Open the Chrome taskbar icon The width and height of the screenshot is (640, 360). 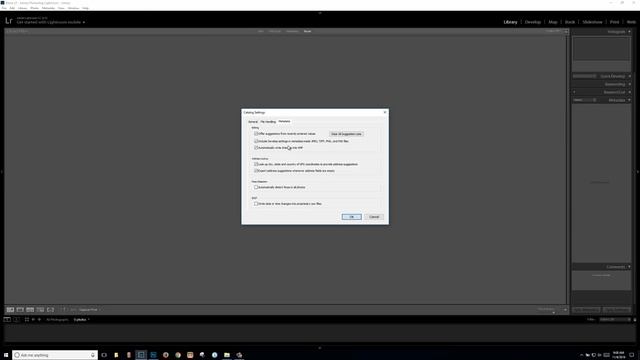pos(178,355)
